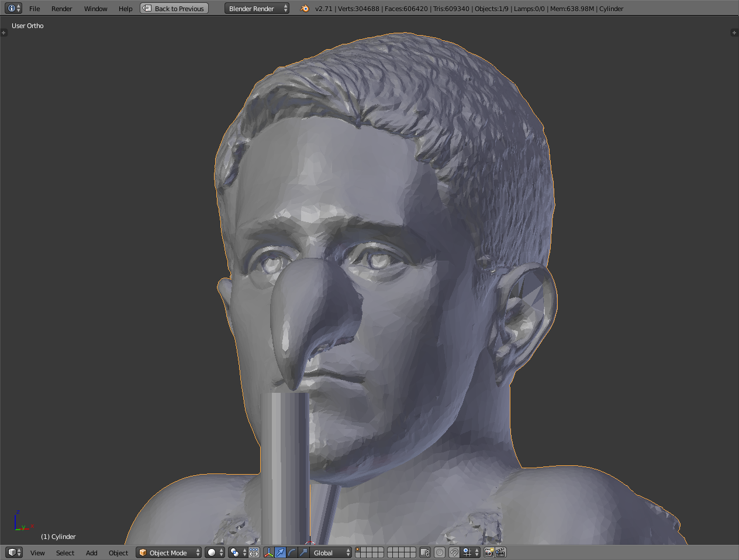
Task: Open the Blender Render engine dropdown
Action: tap(257, 9)
